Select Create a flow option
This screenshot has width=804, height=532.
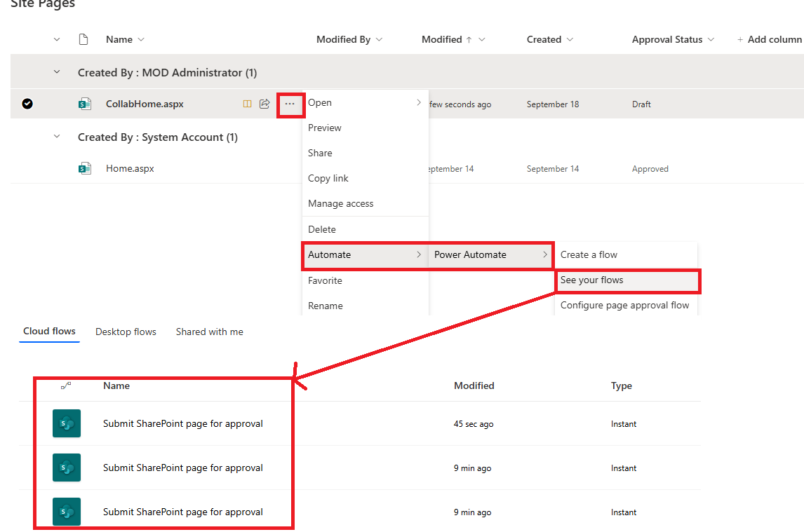click(x=591, y=254)
